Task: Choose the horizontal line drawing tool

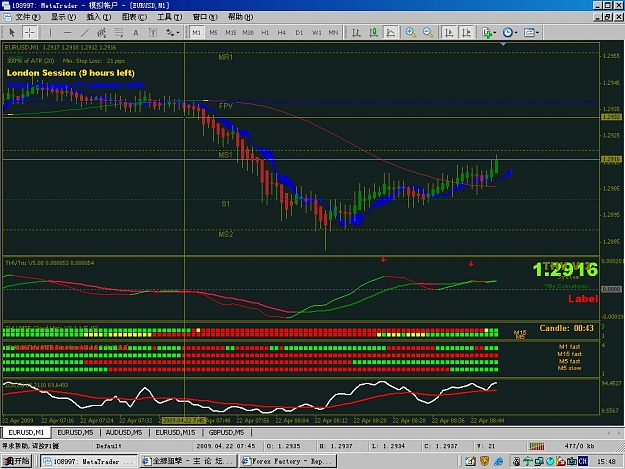Action: (67, 33)
